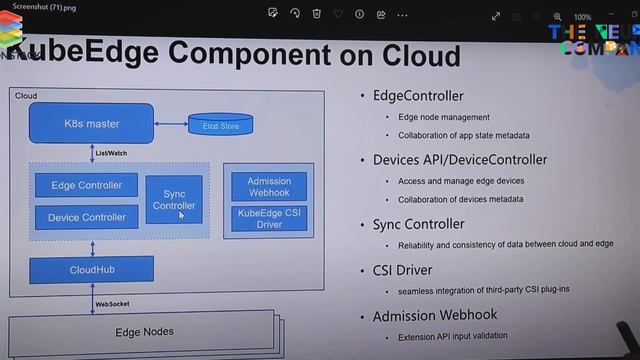
Task: Select the CloudHub diagram box
Action: coord(91,269)
